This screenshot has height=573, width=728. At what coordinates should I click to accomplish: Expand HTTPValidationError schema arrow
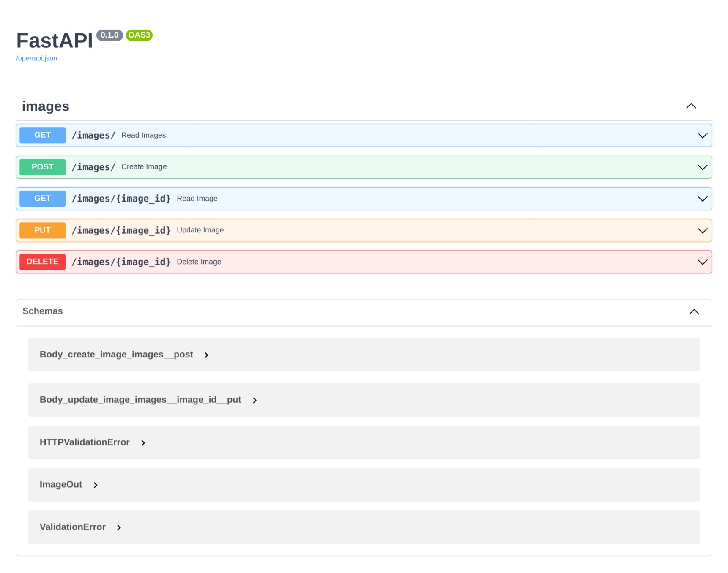click(143, 443)
